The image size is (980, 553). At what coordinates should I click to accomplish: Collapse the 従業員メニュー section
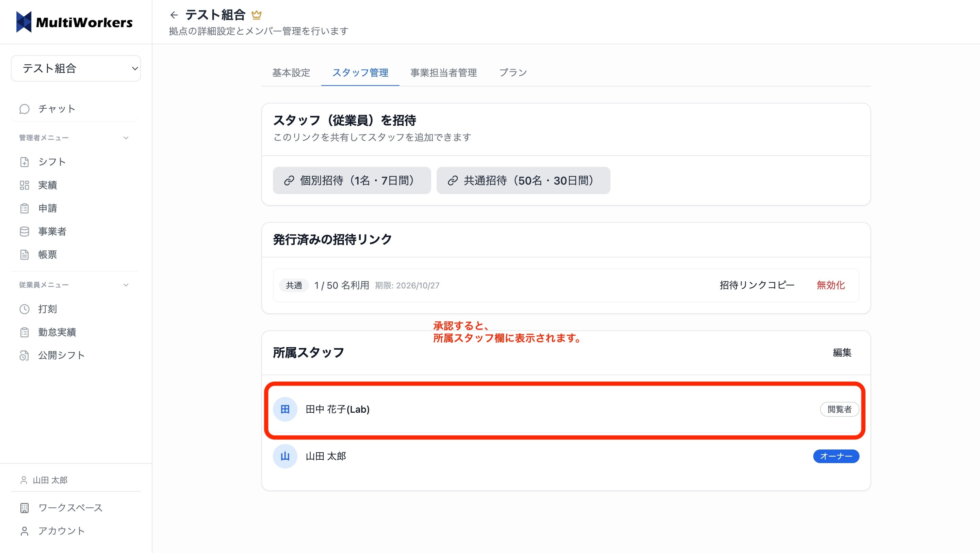click(74, 285)
